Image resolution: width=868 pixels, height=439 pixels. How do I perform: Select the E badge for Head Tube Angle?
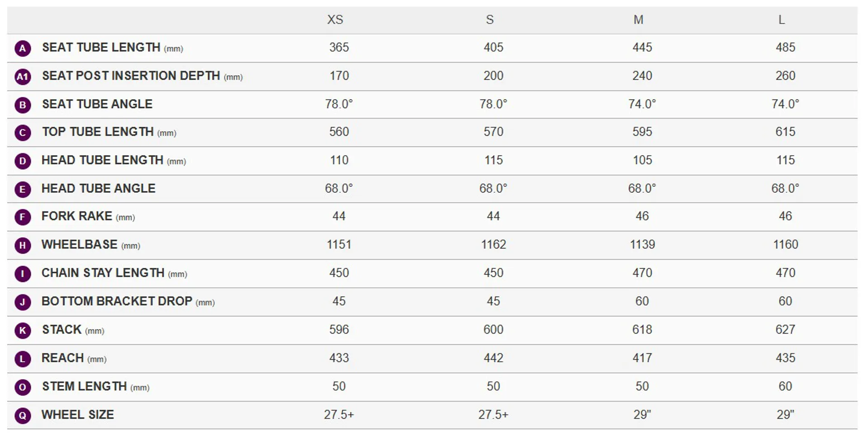[x=23, y=189]
